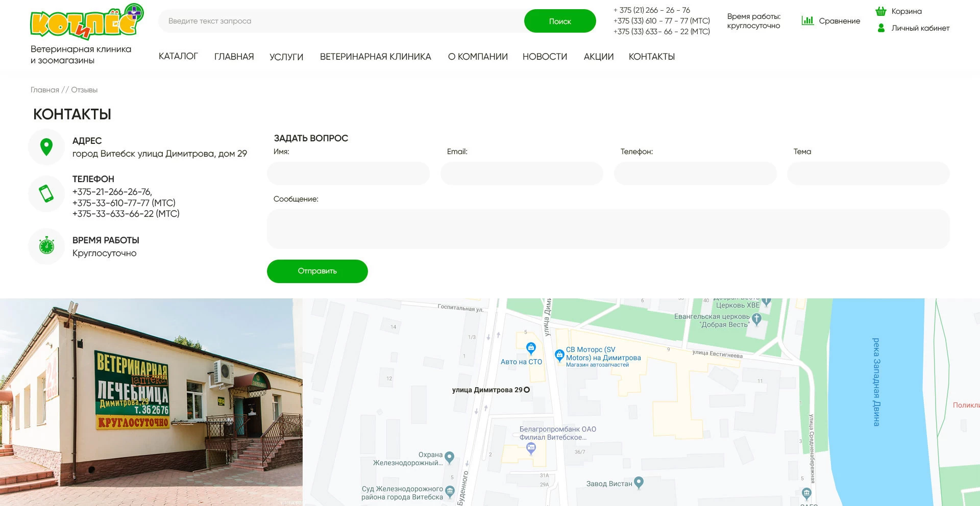Click contact phone +375-21-266-26-76
This screenshot has height=506, width=980.
click(112, 192)
